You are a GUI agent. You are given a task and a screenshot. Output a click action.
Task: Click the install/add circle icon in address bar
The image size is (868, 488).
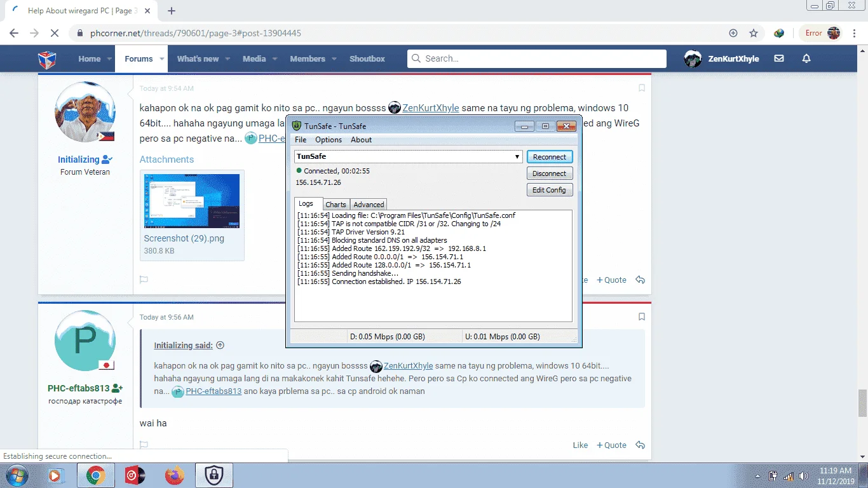point(733,33)
